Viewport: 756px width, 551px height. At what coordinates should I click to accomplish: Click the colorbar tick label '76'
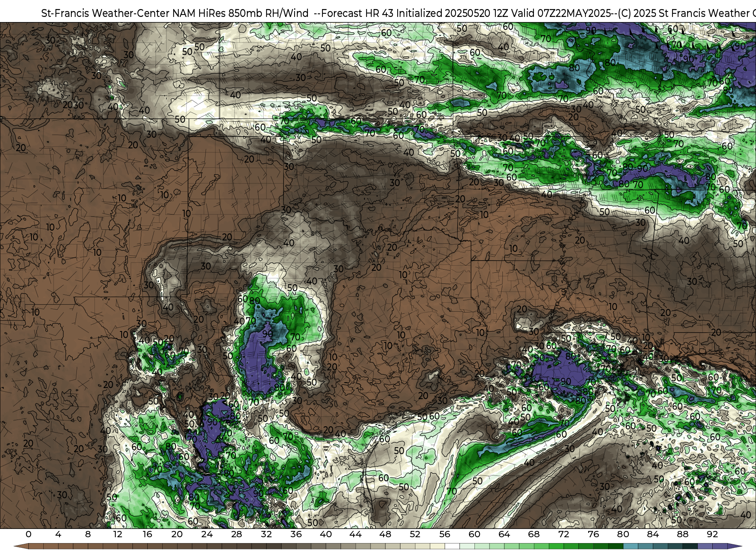593,534
